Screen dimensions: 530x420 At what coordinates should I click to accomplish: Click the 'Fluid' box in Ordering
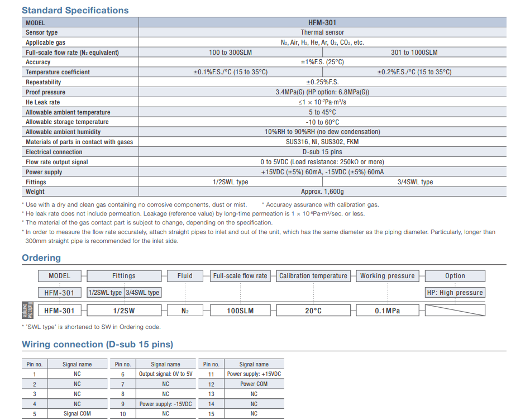[x=185, y=276]
